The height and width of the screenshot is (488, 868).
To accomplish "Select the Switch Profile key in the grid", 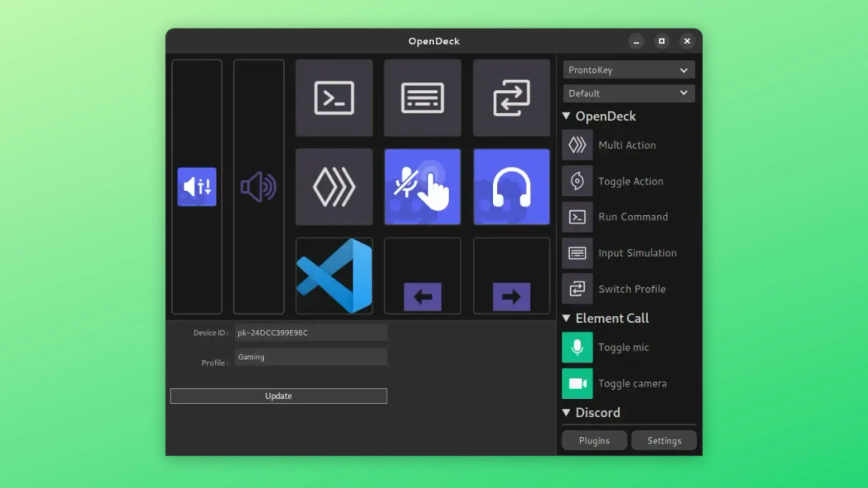I will click(511, 98).
